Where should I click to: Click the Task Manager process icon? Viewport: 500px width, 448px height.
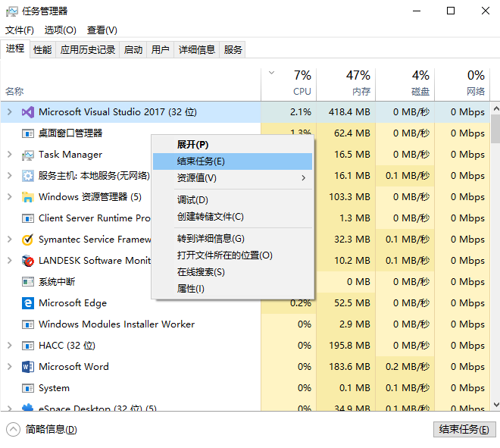[28, 155]
